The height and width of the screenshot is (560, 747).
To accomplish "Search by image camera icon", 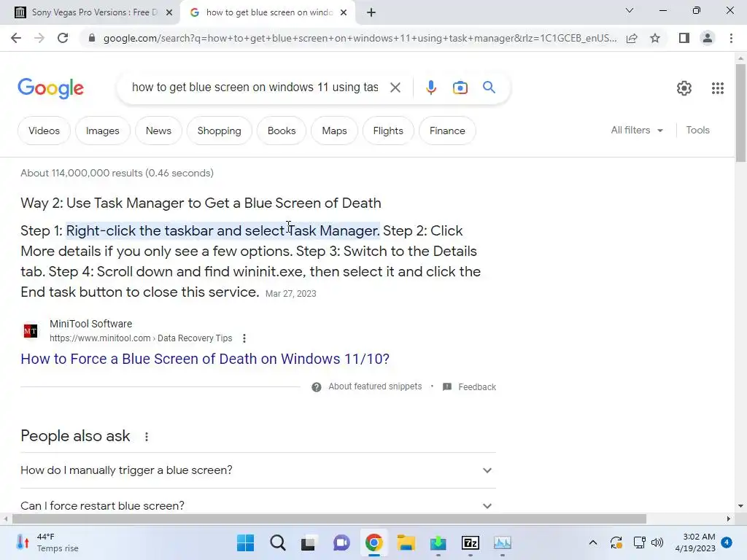I will pos(460,87).
